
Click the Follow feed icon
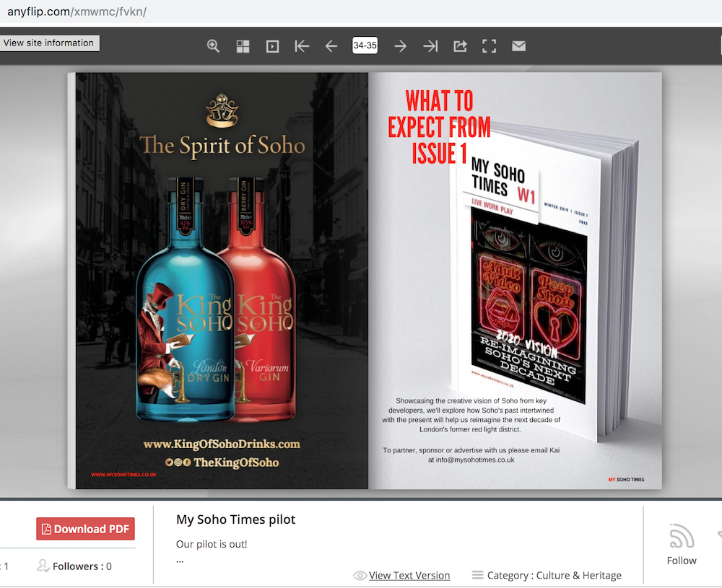681,537
